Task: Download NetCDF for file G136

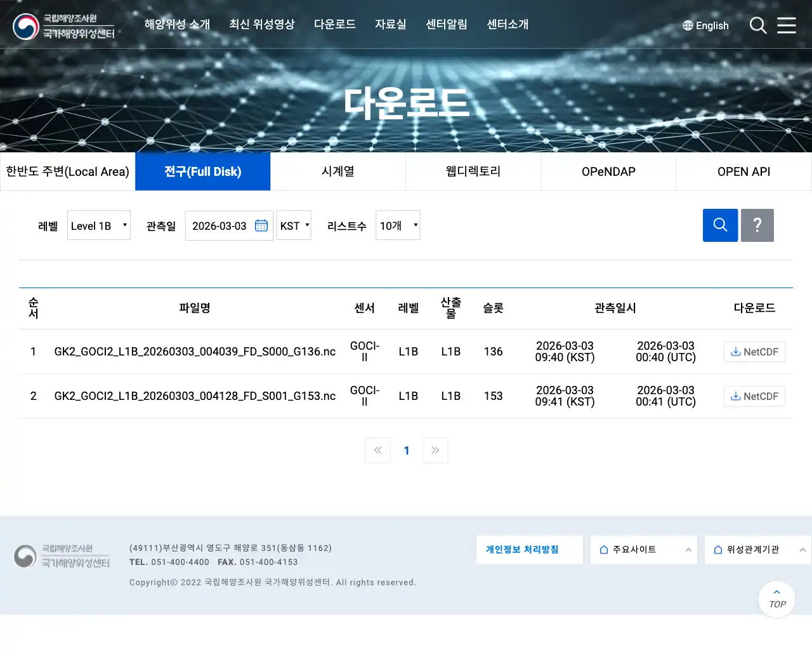Action: [754, 351]
